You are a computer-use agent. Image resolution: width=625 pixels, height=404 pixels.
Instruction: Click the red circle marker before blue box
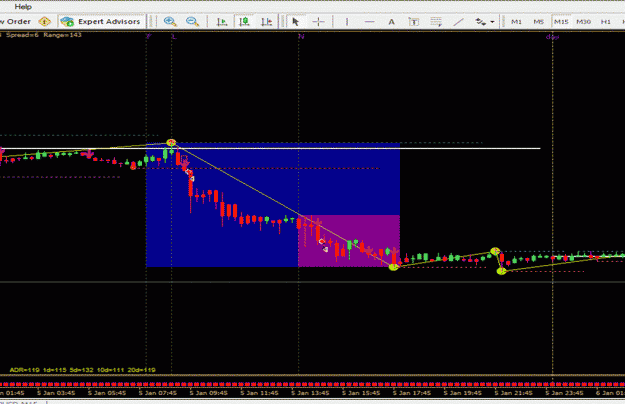133,166
